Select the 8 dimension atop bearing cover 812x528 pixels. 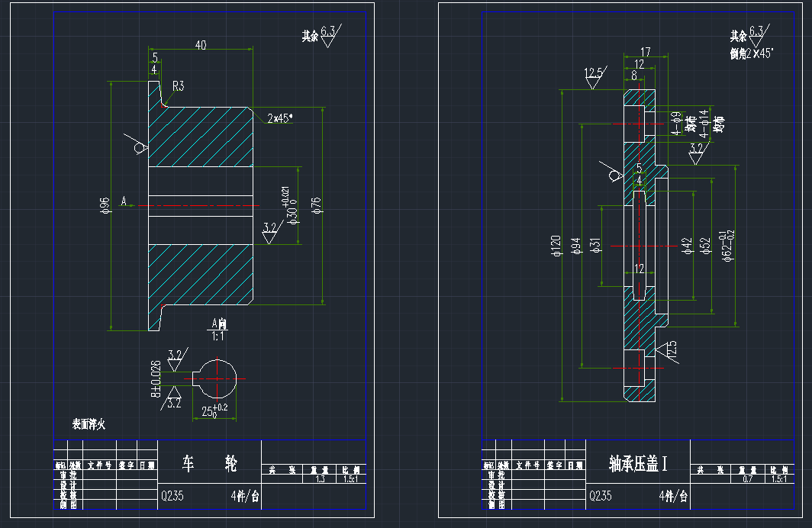pyautogui.click(x=634, y=76)
